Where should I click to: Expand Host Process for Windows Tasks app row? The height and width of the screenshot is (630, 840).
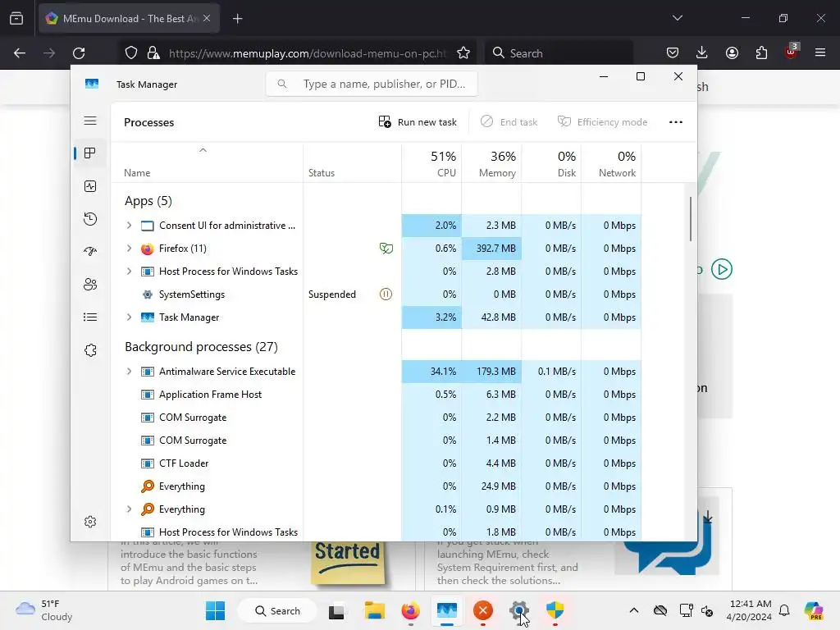tap(129, 272)
